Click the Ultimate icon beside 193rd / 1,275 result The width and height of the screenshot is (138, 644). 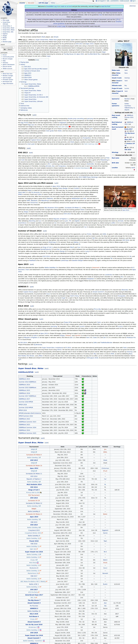coord(125,141)
